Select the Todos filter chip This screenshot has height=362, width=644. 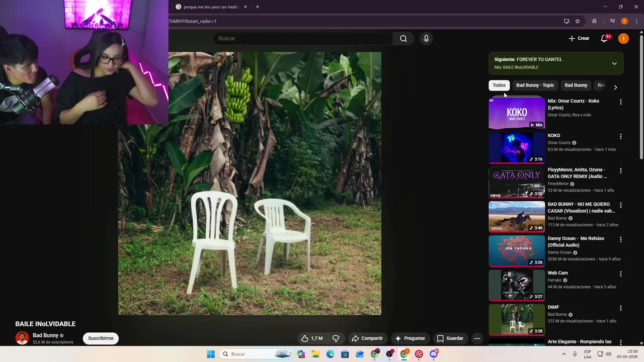pos(499,85)
